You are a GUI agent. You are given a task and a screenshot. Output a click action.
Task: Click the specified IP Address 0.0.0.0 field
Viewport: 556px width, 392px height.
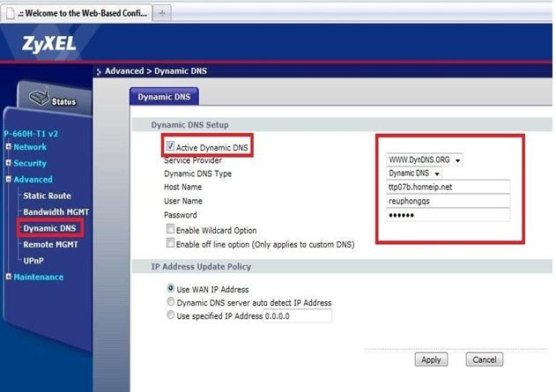[298, 315]
